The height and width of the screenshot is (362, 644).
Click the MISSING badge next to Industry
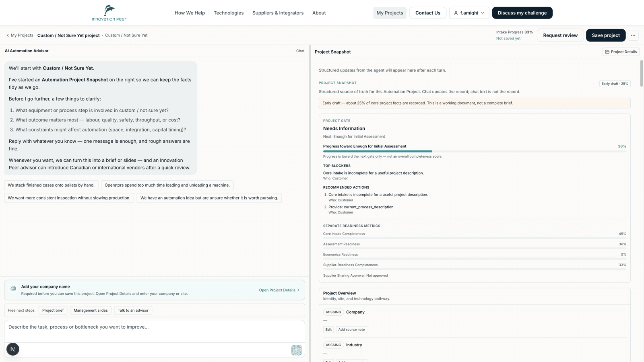point(333,345)
